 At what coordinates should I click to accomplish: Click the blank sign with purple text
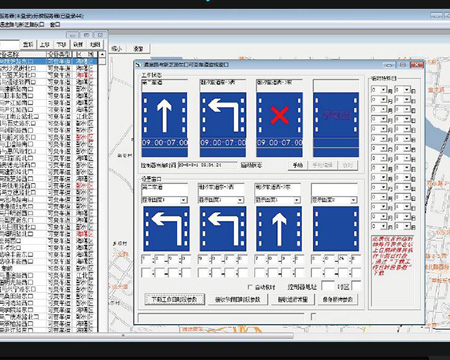[x=336, y=125]
